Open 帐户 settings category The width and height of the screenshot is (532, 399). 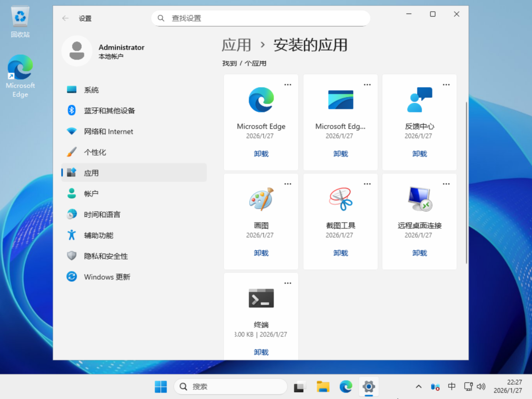[134, 194]
